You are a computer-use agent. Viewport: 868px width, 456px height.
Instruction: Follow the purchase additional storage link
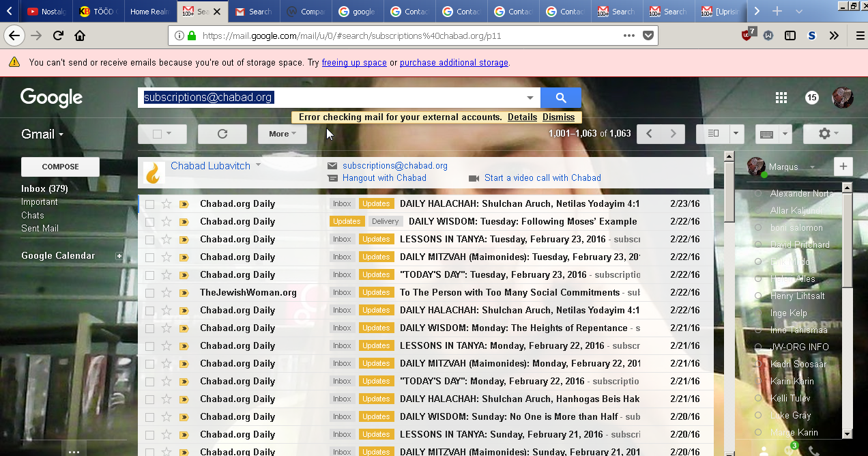coord(454,62)
